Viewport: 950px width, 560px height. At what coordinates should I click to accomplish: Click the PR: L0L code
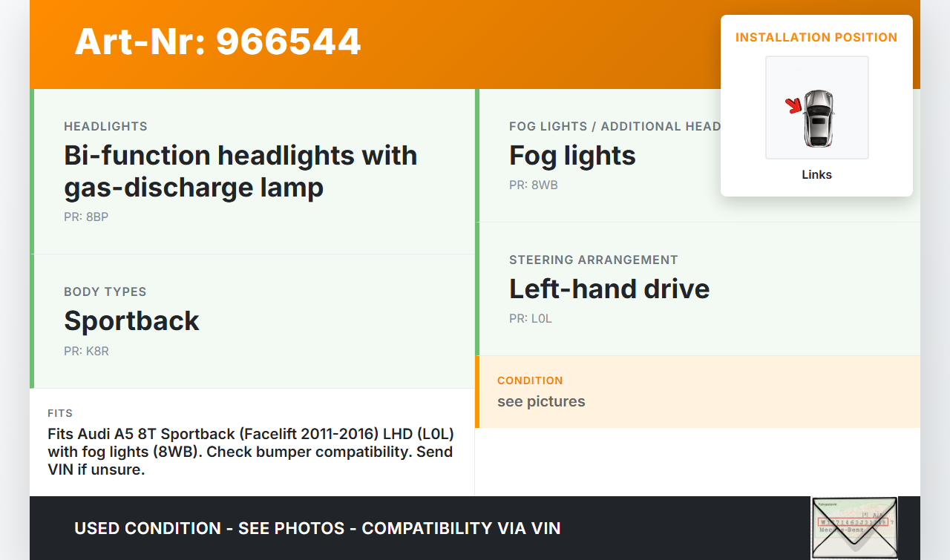pyautogui.click(x=530, y=318)
